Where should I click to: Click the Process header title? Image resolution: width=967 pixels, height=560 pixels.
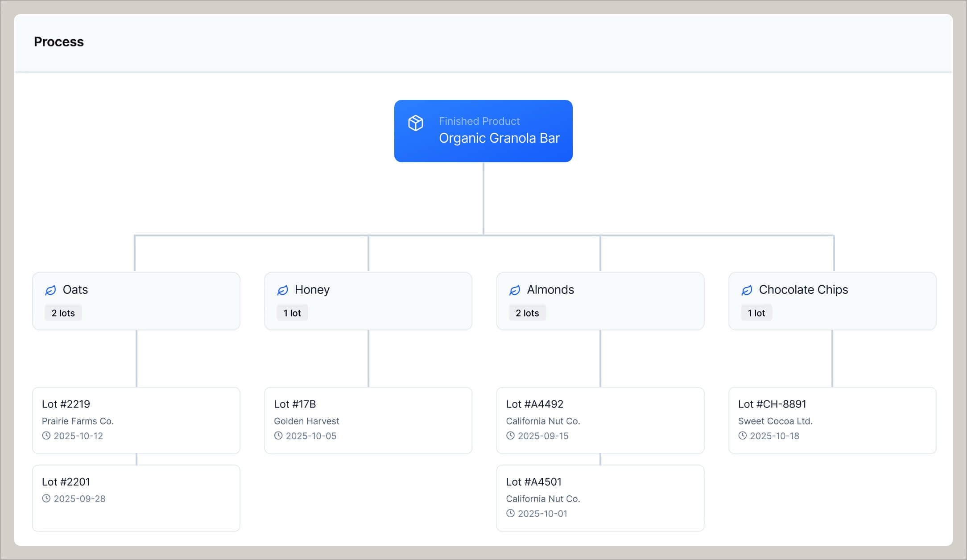click(58, 41)
